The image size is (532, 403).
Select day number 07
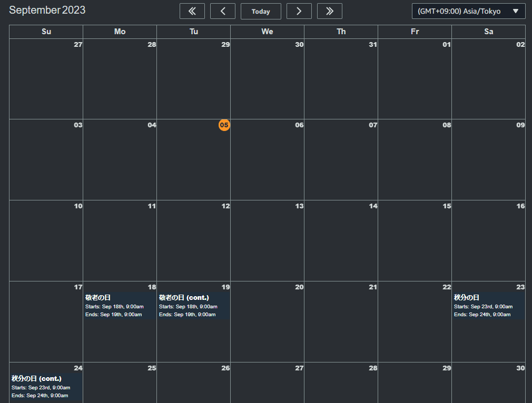[373, 125]
